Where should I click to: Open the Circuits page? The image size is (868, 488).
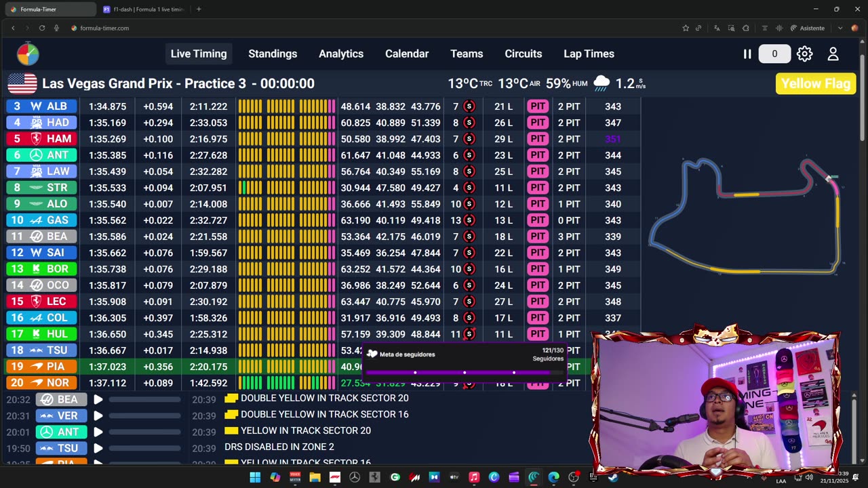(524, 54)
